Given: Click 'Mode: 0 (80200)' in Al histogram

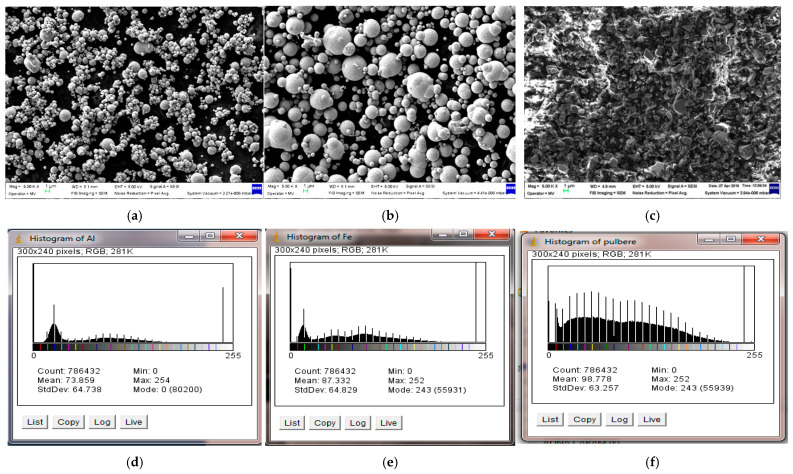Looking at the screenshot, I should (167, 390).
